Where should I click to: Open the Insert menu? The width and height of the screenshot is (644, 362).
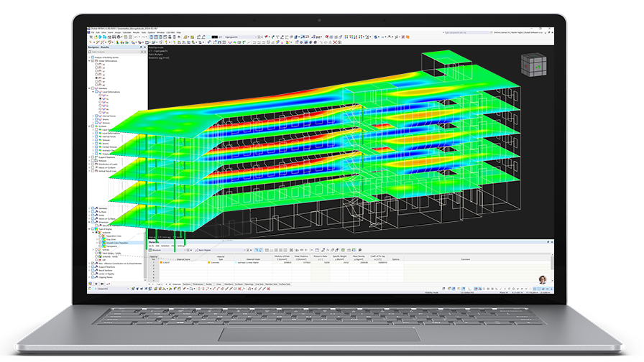(111, 32)
